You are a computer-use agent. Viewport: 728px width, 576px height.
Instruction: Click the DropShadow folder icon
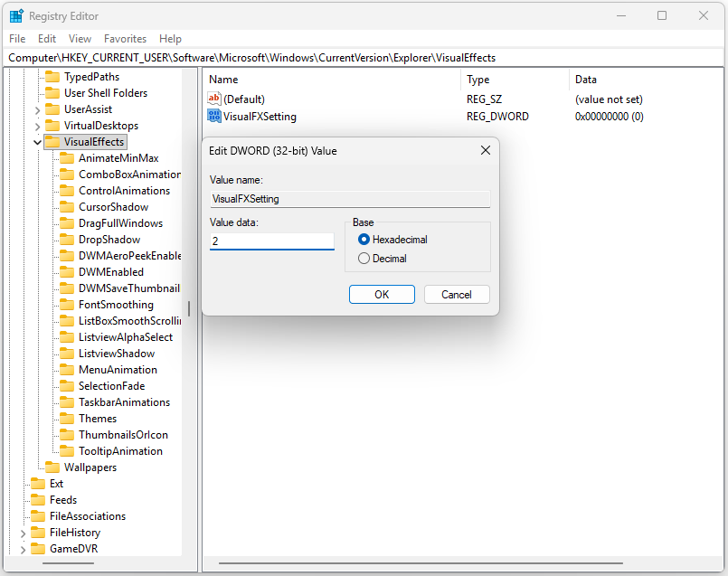tap(67, 240)
